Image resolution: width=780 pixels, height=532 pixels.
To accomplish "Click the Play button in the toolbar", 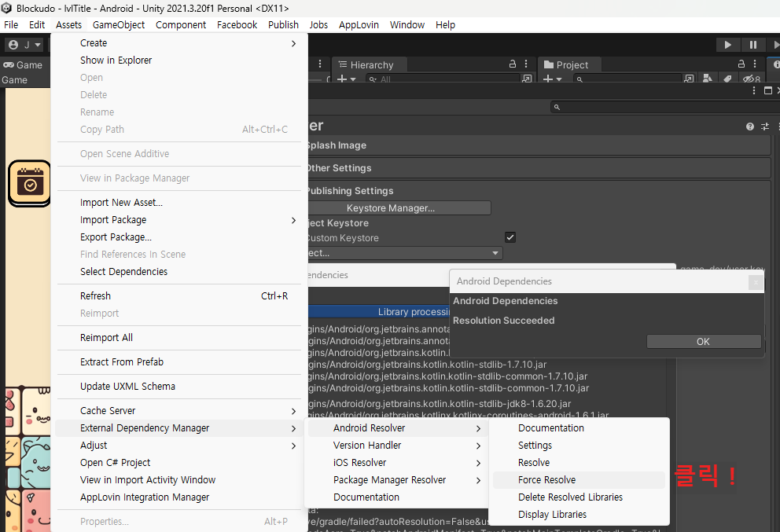I will pos(728,45).
